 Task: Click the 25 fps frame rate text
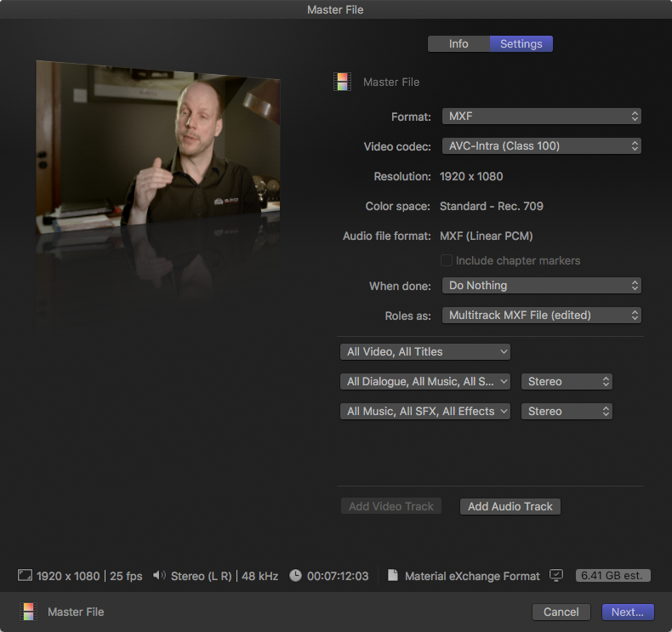tap(126, 576)
